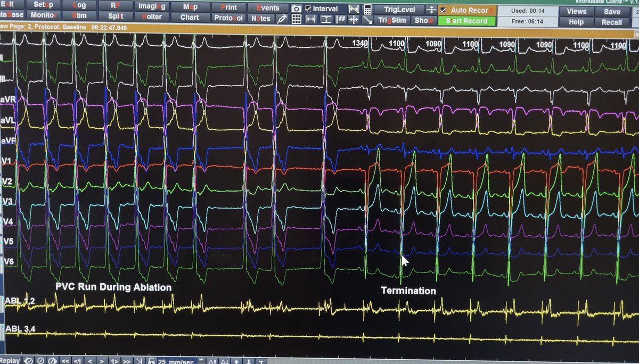Click the Save button
The width and height of the screenshot is (639, 364).
[612, 11]
